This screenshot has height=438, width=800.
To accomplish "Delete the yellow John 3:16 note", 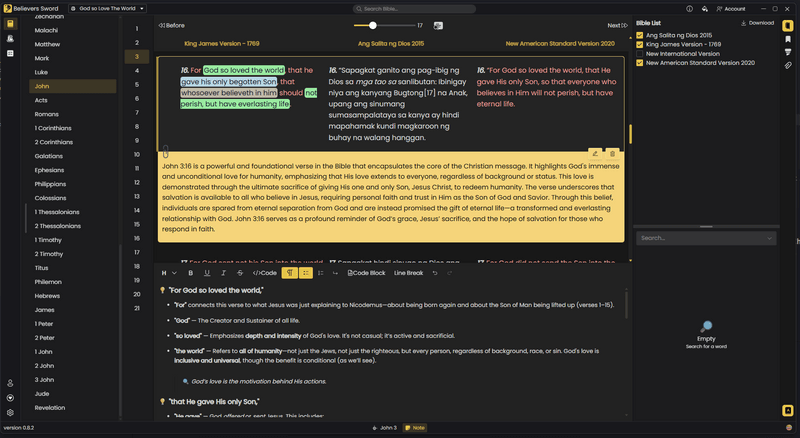I will pyautogui.click(x=612, y=154).
